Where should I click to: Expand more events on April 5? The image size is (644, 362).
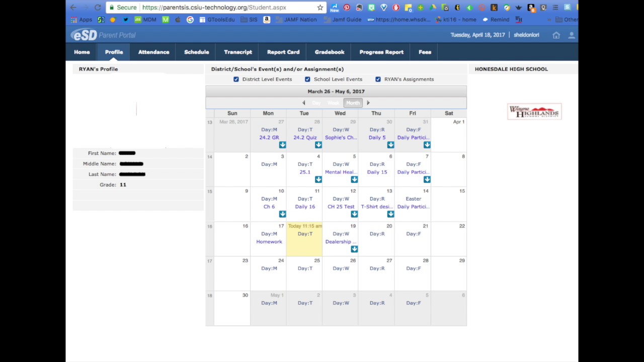tap(354, 179)
